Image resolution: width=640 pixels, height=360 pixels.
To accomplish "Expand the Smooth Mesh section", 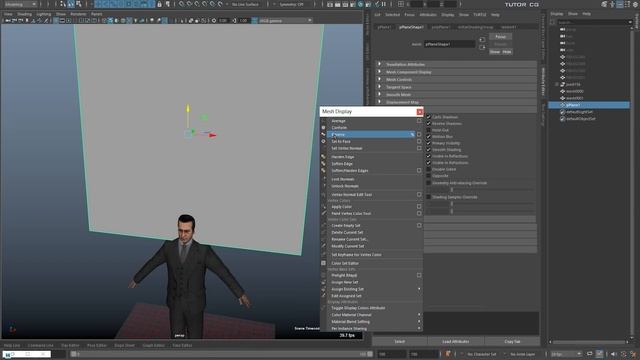I will [x=380, y=94].
